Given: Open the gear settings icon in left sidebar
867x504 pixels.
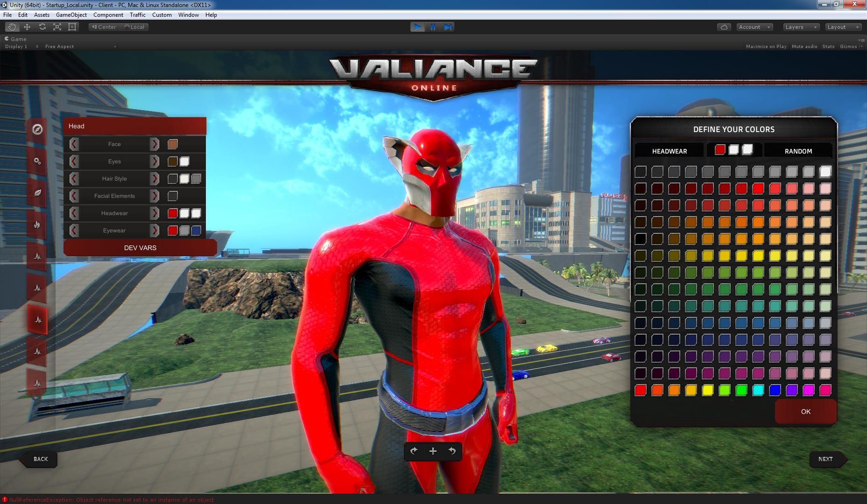Looking at the screenshot, I should (38, 161).
